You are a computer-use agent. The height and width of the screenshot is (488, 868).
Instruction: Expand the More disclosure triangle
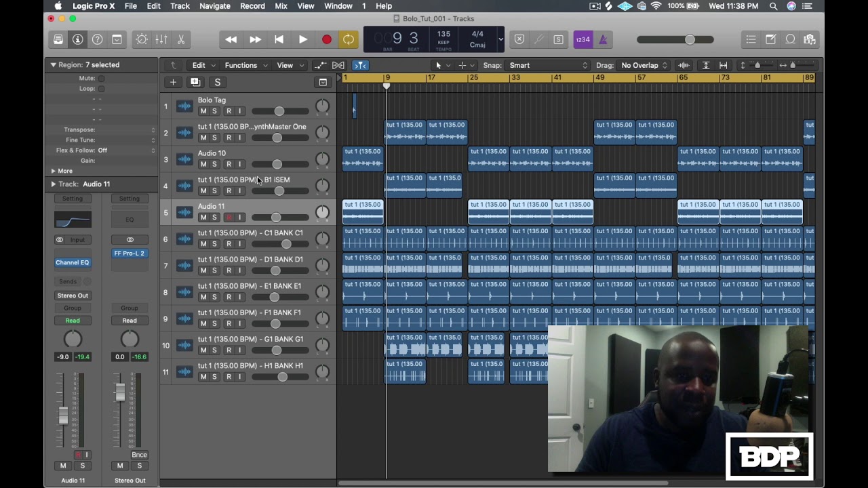pyautogui.click(x=53, y=171)
